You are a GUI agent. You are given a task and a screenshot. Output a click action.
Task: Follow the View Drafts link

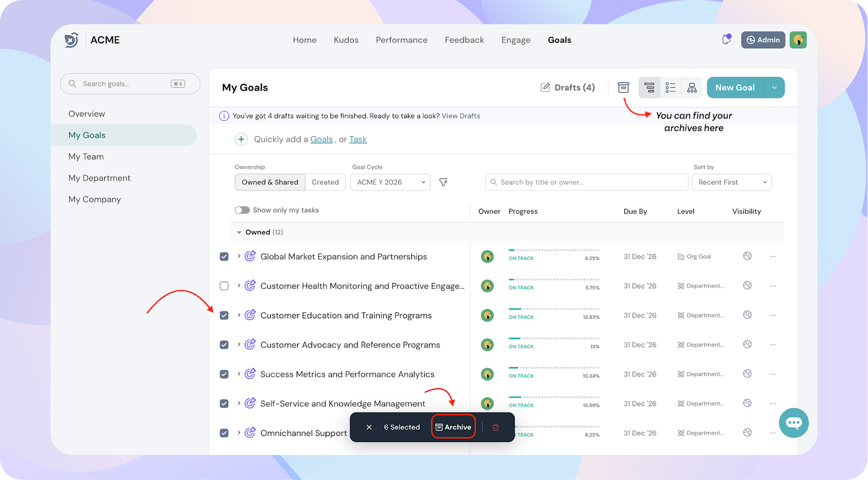(461, 116)
